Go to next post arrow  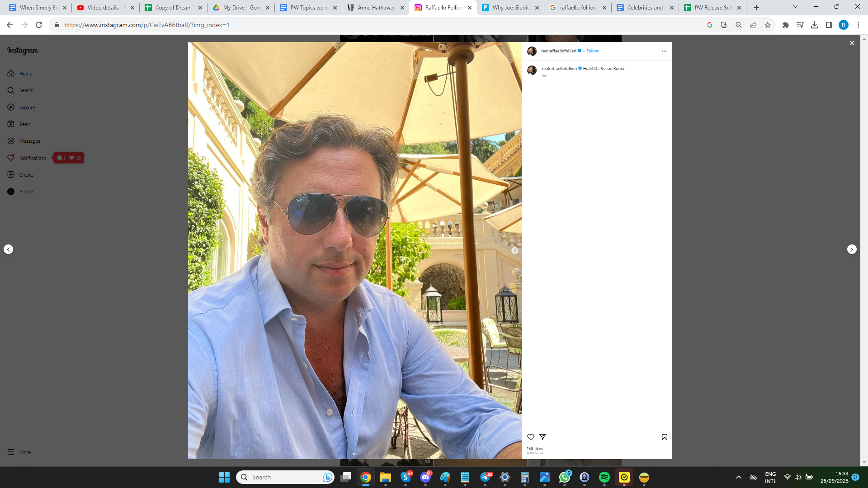coord(852,249)
